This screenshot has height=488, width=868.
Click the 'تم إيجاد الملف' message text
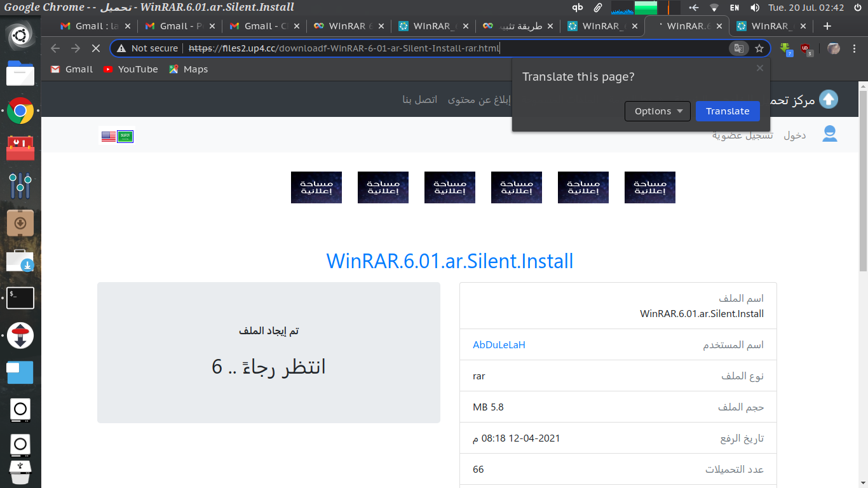(x=269, y=331)
